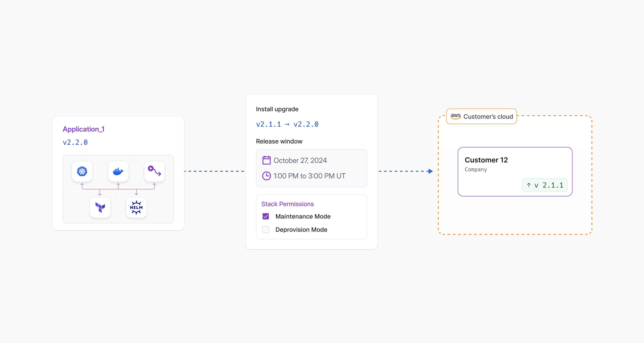Open the October 27, 2024 date field

[x=300, y=160]
